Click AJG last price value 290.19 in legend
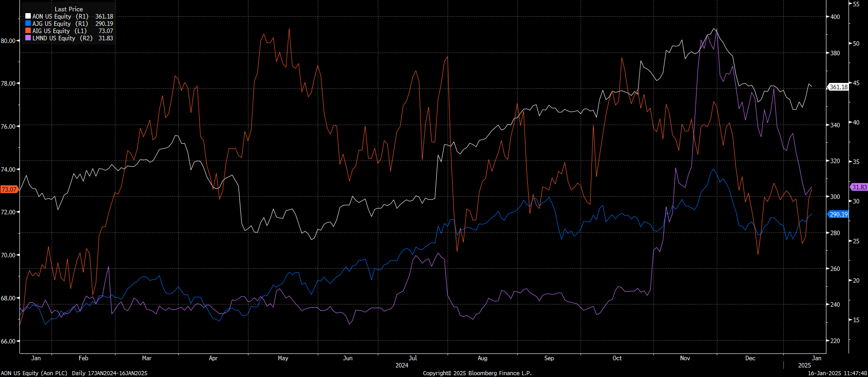The height and width of the screenshot is (377, 868). tap(104, 24)
